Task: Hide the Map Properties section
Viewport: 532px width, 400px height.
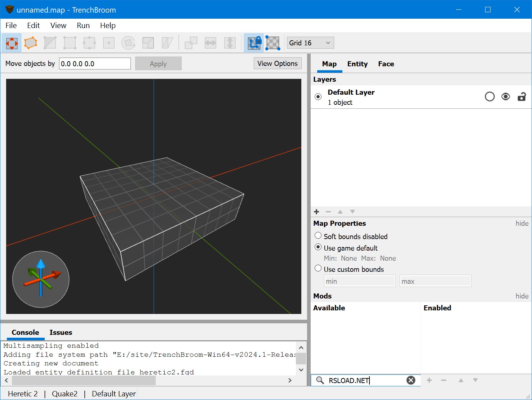Action: [x=522, y=223]
